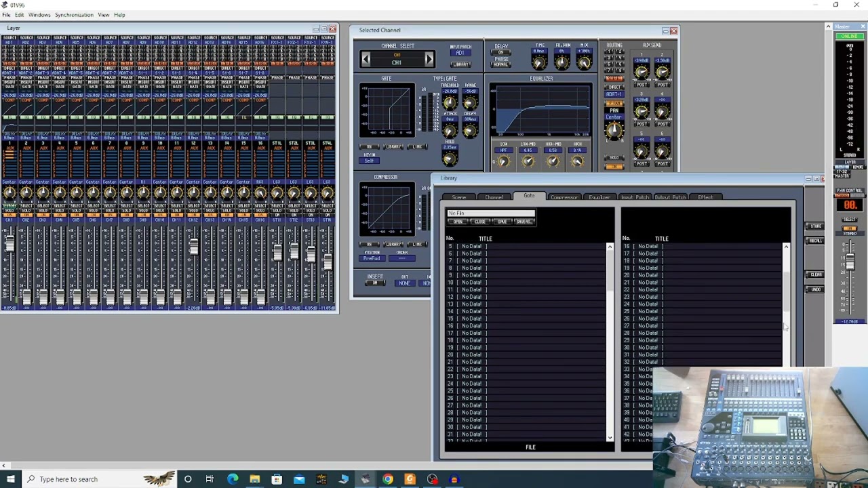Click the RECALL button in Library
This screenshot has height=488, width=868.
815,241
